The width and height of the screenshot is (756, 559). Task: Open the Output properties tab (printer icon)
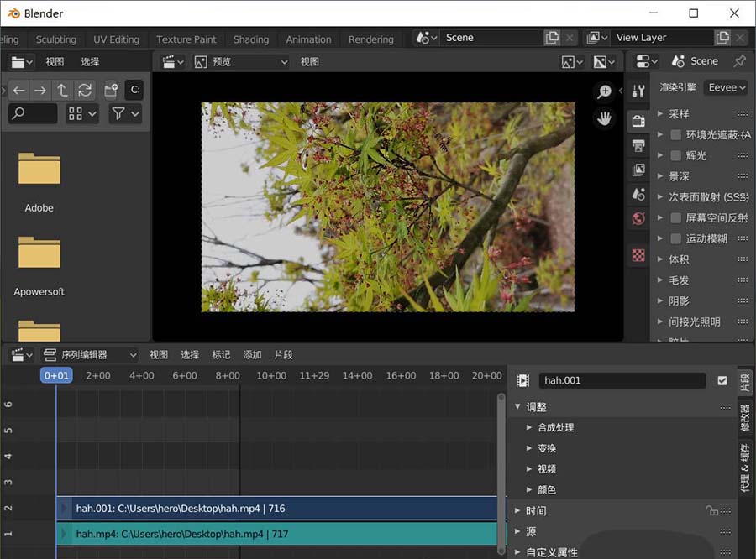point(638,145)
